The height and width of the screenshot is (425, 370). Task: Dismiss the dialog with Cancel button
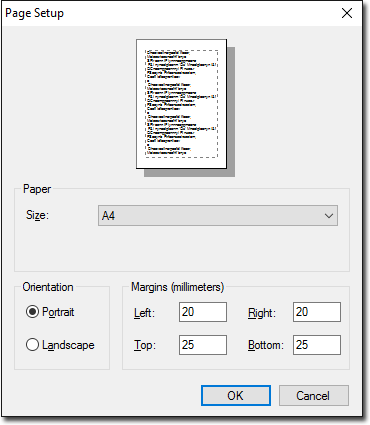[x=313, y=396]
